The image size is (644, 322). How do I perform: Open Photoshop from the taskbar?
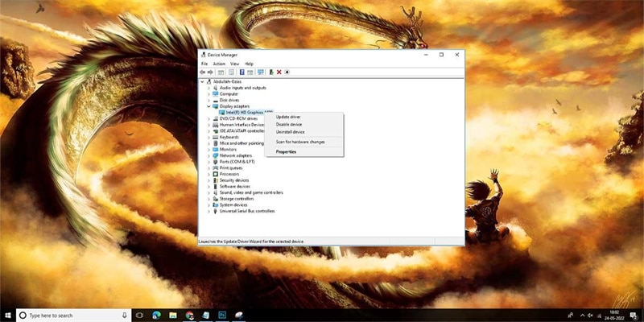(x=222, y=316)
